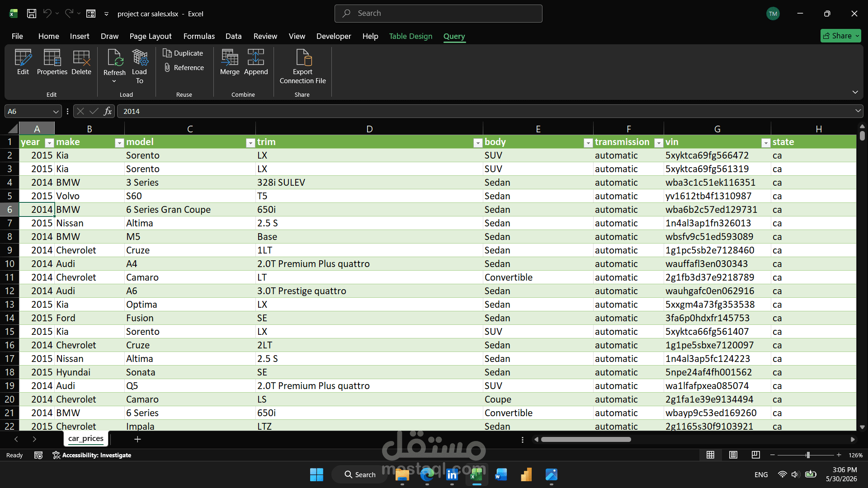Expand the formula bar
The height and width of the screenshot is (488, 868).
tap(858, 111)
